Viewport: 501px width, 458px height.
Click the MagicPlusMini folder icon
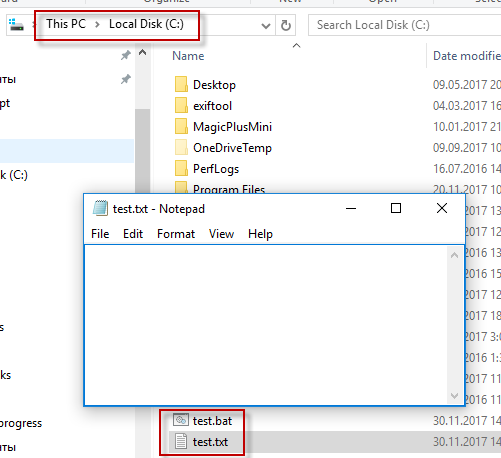click(x=181, y=126)
